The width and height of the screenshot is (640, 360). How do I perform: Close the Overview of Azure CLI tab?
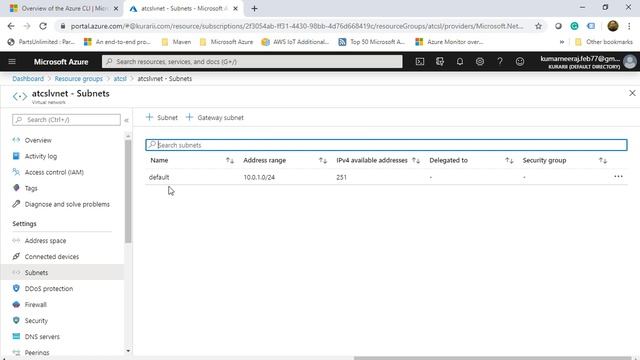coord(116,8)
